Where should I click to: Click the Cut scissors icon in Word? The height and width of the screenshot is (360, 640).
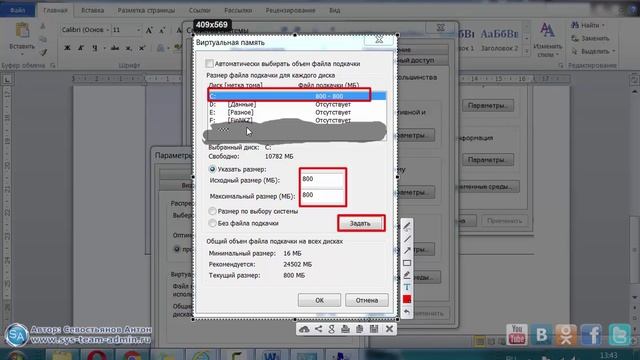point(43,26)
